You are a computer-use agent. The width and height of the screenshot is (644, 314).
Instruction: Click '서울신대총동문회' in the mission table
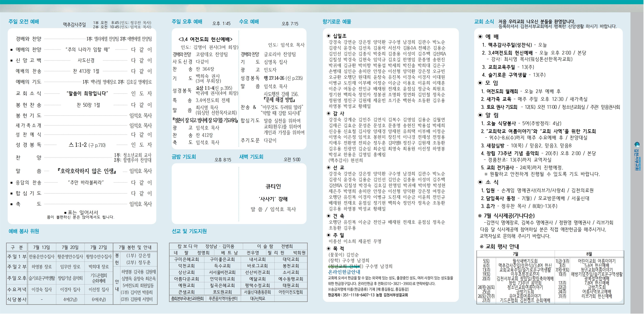[258, 292]
